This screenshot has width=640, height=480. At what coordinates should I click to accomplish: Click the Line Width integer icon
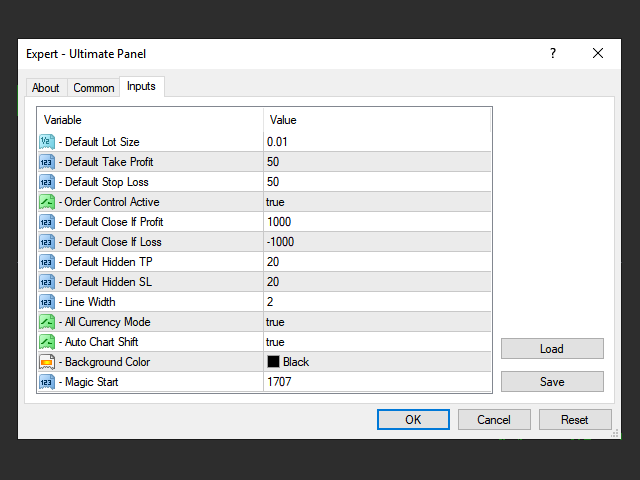[x=46, y=302]
